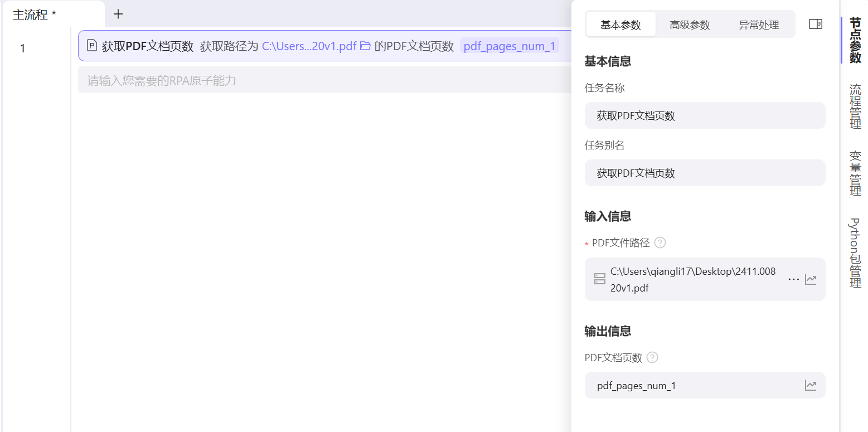This screenshot has height=432, width=868.
Task: Open the C:\Users...20v1.pdf path link
Action: pos(308,46)
